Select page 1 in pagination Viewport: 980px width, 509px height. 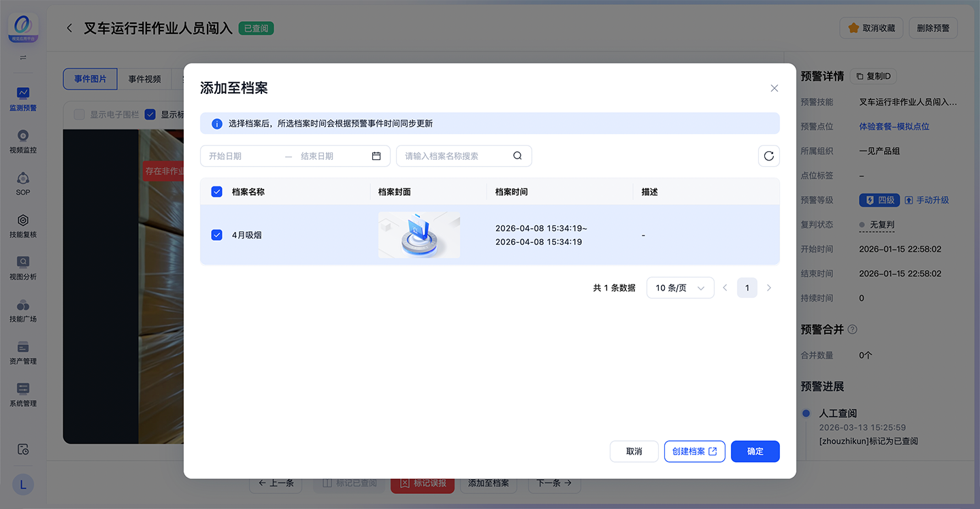coord(747,288)
